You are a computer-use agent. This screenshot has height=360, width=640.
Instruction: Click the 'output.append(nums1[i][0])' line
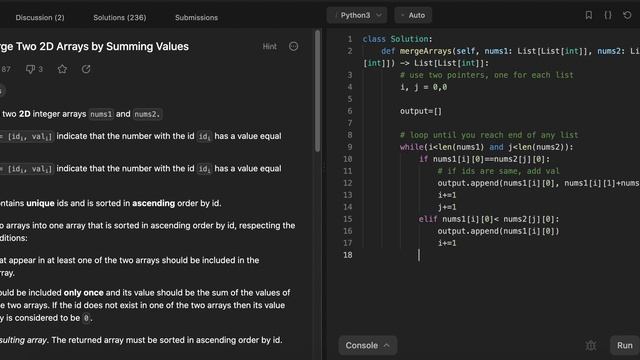pos(498,231)
